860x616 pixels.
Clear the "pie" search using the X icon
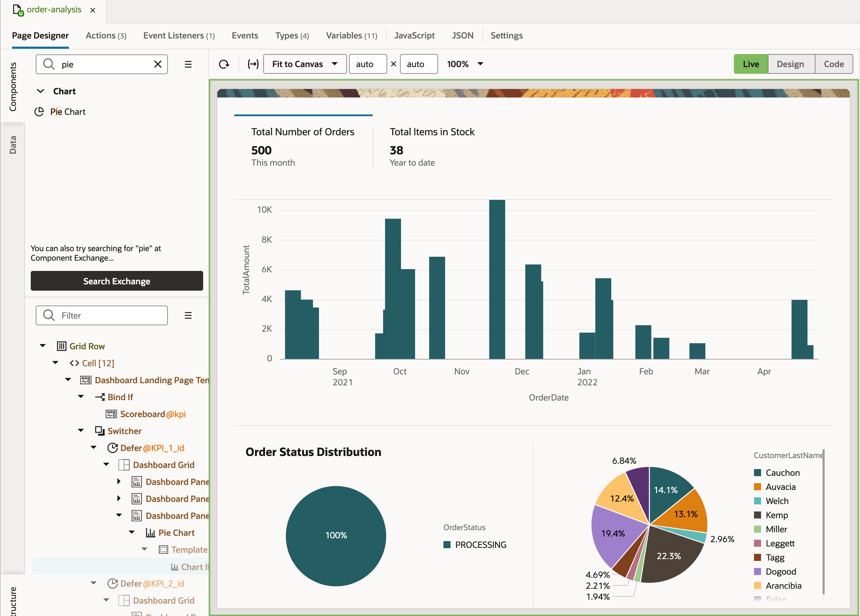point(158,64)
